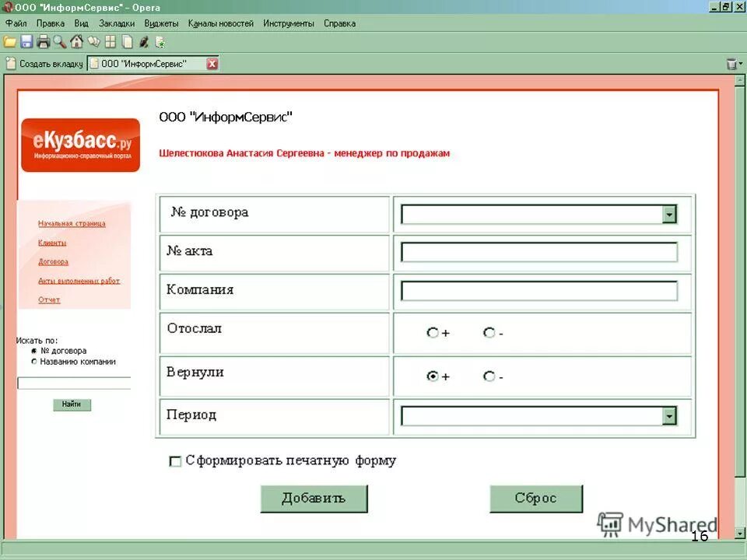Image resolution: width=747 pixels, height=560 pixels.
Task: Open the № договора dropdown list
Action: click(669, 213)
